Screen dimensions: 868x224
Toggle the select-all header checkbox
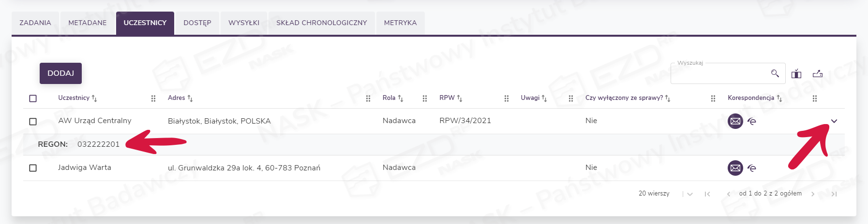[33, 98]
